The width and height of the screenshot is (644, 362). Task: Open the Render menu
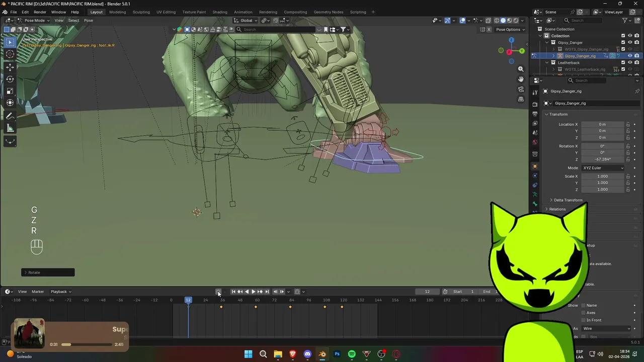tap(40, 12)
